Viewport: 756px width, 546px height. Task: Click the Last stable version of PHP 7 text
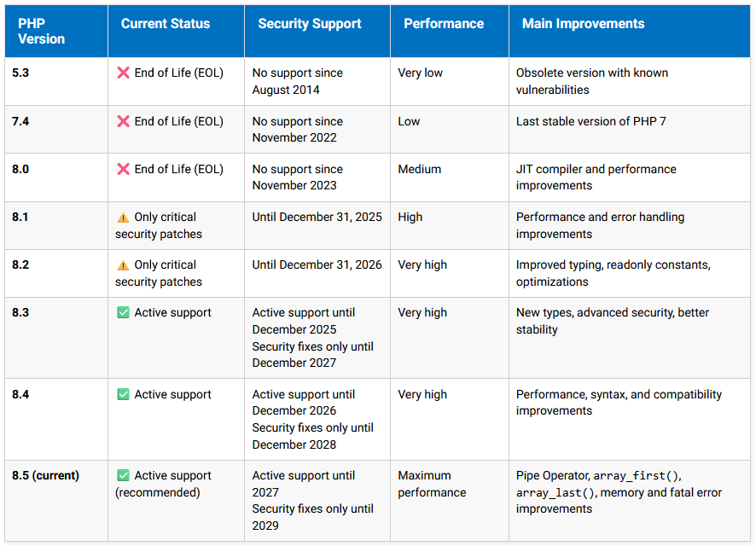[x=590, y=122]
